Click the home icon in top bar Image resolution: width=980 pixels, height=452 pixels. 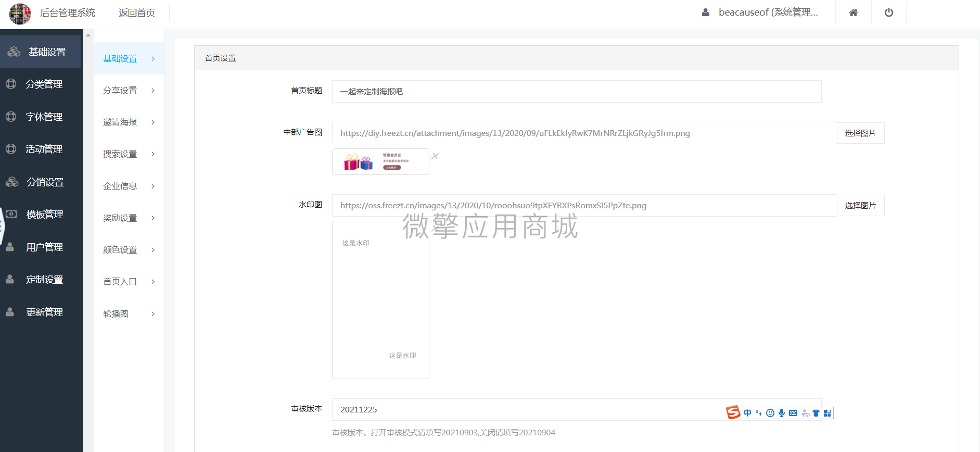click(853, 12)
